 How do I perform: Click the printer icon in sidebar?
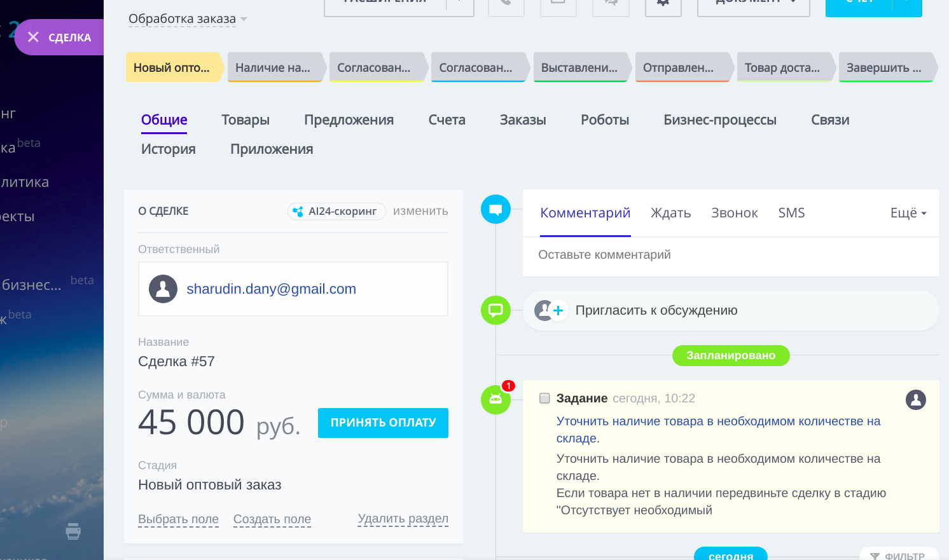(x=73, y=531)
